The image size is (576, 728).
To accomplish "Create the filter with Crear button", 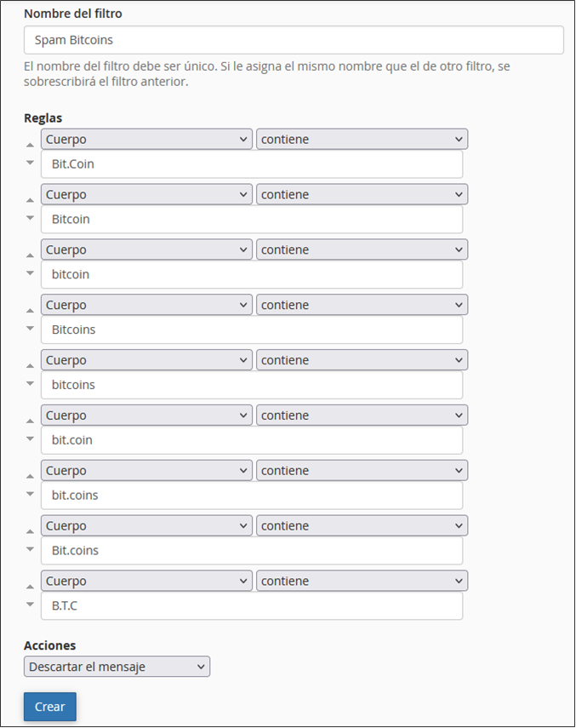I will point(50,707).
